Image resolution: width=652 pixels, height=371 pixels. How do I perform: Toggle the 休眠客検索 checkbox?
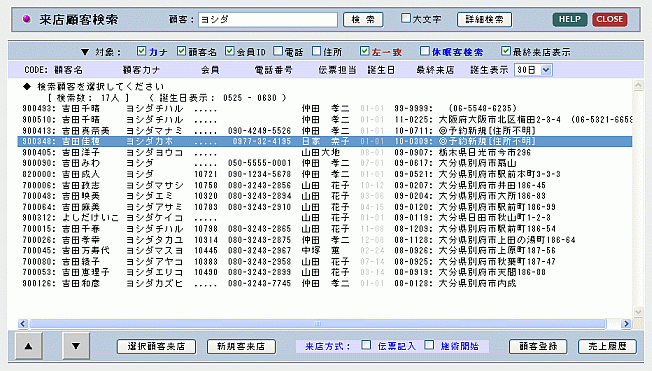[x=424, y=51]
